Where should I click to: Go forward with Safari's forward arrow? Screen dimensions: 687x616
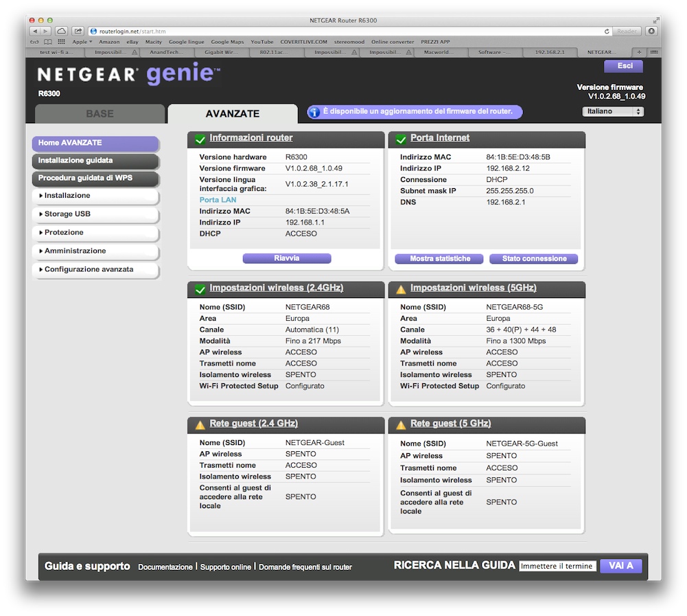pyautogui.click(x=45, y=31)
